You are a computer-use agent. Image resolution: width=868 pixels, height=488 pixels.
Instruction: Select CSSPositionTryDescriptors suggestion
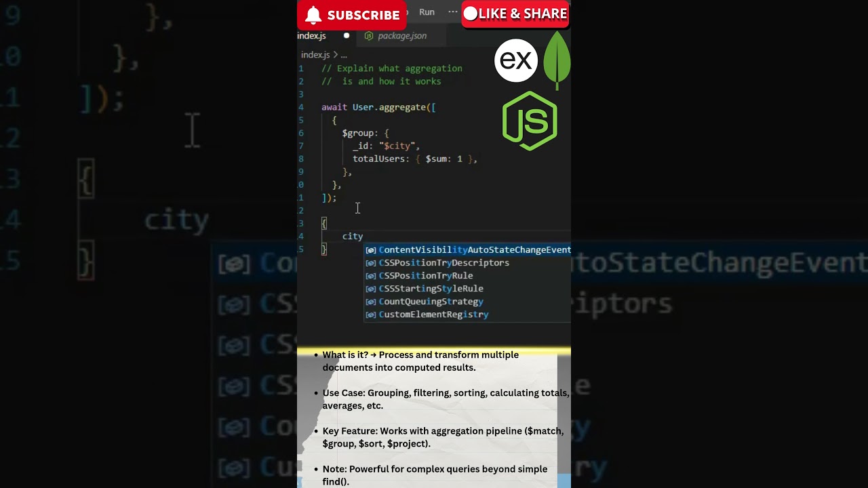(468, 262)
